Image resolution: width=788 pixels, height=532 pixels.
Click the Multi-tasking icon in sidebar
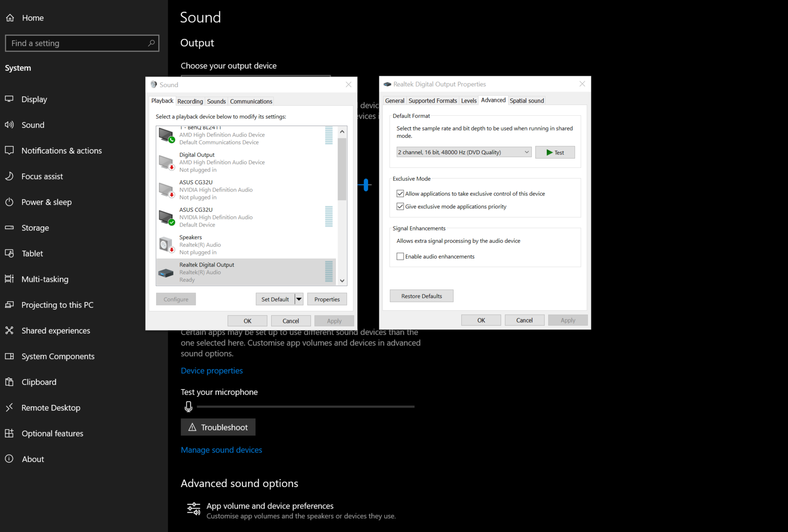9,279
